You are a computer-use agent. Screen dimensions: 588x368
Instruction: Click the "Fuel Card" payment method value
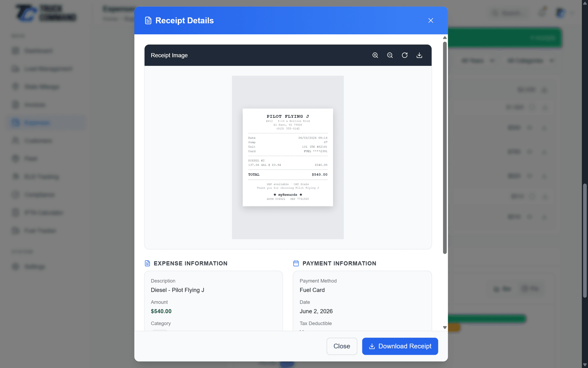click(312, 290)
